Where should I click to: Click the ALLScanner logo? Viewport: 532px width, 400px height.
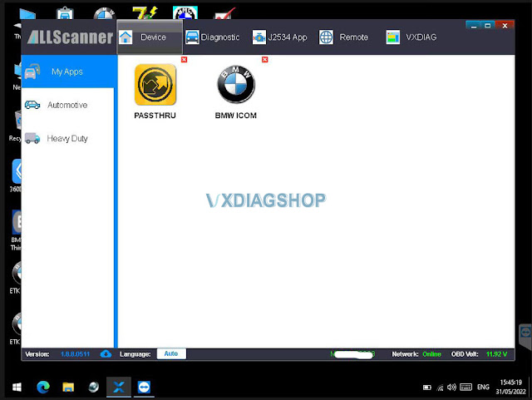tap(70, 37)
